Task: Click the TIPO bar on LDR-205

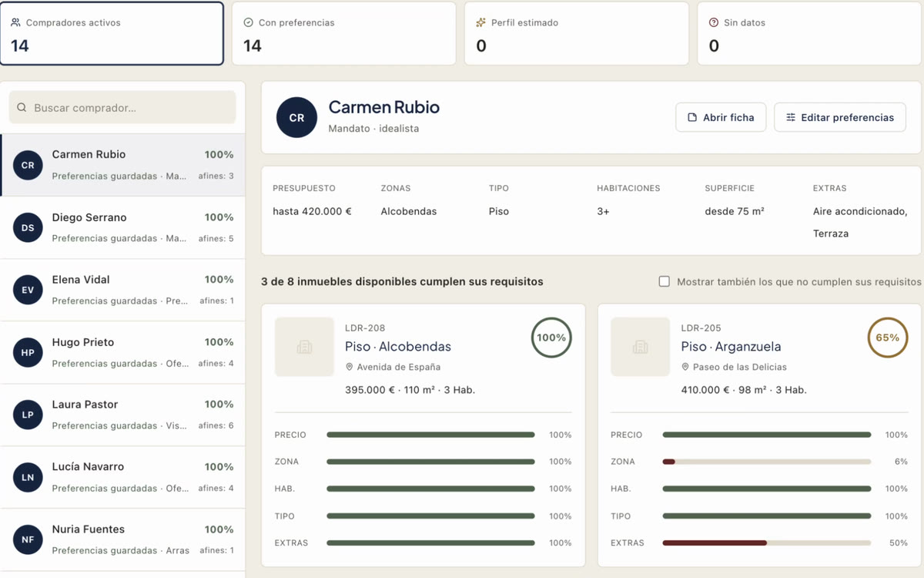Action: pyautogui.click(x=767, y=516)
